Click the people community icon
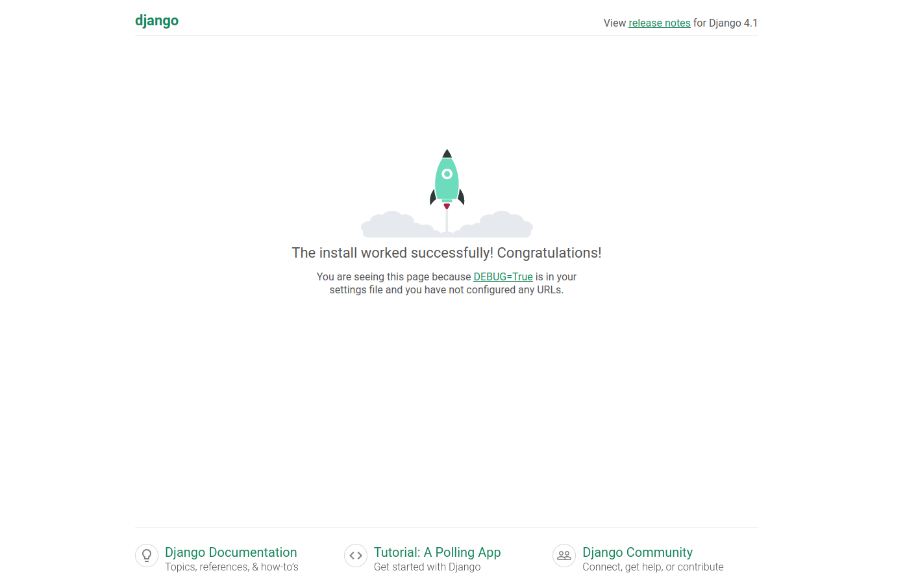The height and width of the screenshot is (588, 918). click(564, 556)
